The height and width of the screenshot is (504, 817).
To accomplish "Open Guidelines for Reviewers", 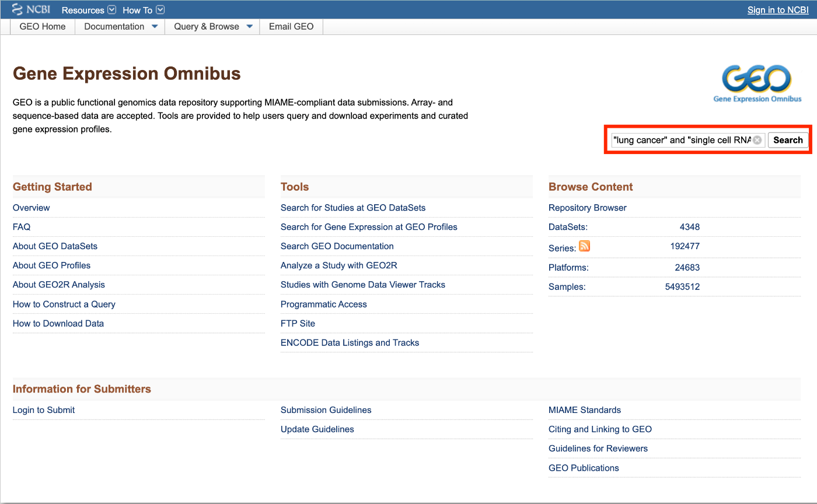I will (598, 448).
